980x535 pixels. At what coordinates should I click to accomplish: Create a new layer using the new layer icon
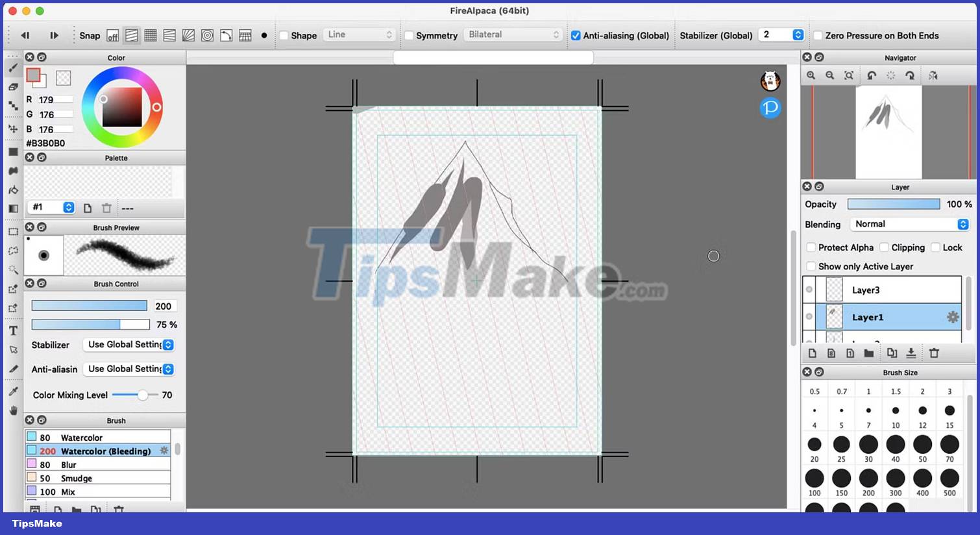click(x=813, y=353)
